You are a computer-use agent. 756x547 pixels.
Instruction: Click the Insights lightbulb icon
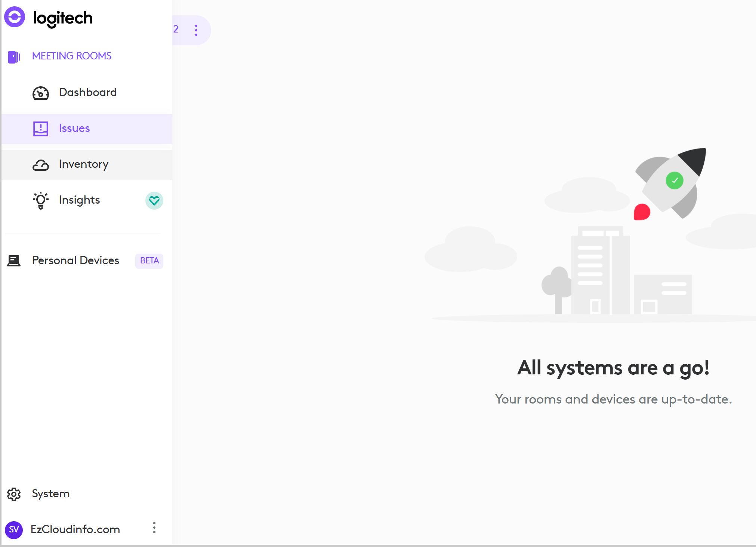[x=40, y=201]
